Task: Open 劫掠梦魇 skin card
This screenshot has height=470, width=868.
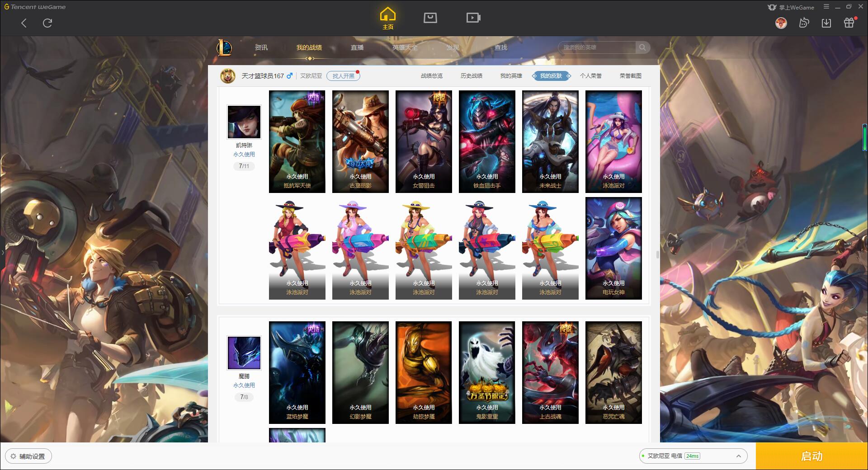Action: pyautogui.click(x=424, y=372)
